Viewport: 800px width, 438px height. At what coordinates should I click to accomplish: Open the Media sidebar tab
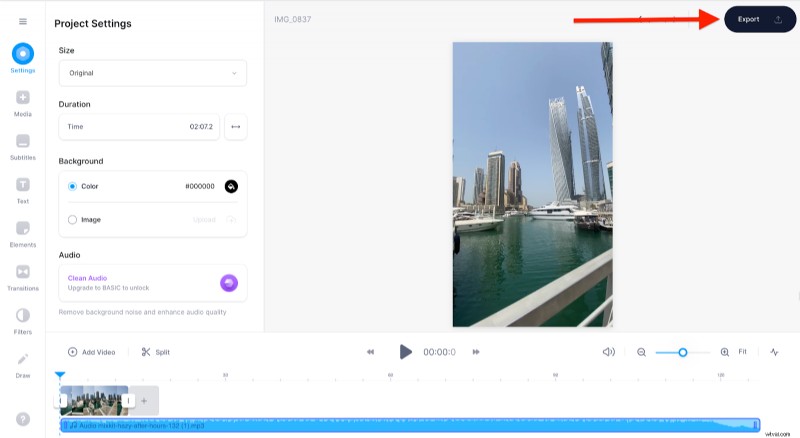click(23, 104)
